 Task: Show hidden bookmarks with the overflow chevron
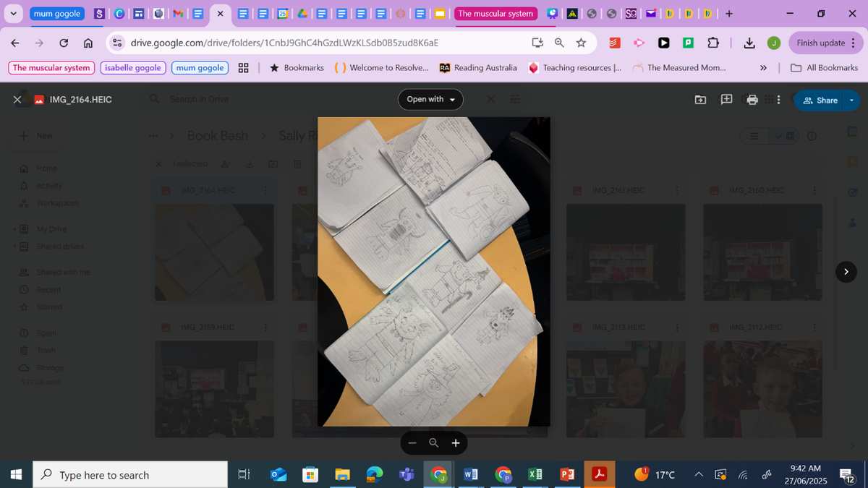pyautogui.click(x=763, y=68)
